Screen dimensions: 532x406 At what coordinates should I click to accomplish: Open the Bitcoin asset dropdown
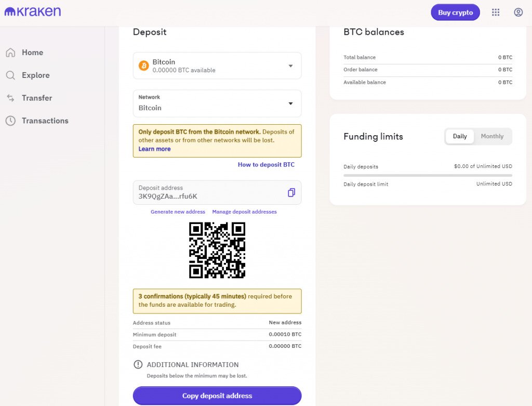tap(217, 66)
